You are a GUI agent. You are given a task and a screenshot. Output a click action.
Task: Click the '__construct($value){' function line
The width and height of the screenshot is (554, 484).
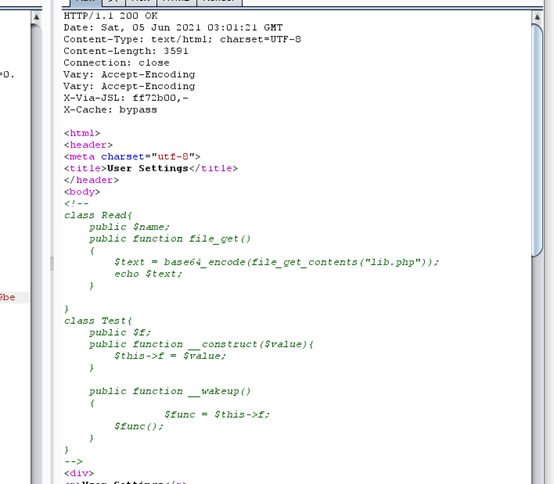pyautogui.click(x=201, y=344)
